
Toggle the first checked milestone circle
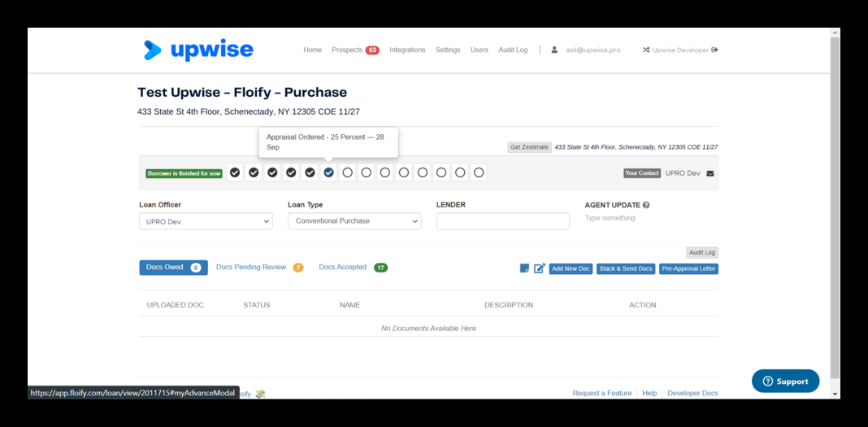pos(235,172)
